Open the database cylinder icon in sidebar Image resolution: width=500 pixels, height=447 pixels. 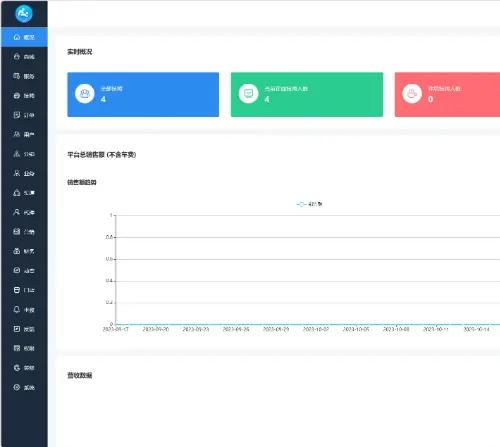pyautogui.click(x=17, y=290)
